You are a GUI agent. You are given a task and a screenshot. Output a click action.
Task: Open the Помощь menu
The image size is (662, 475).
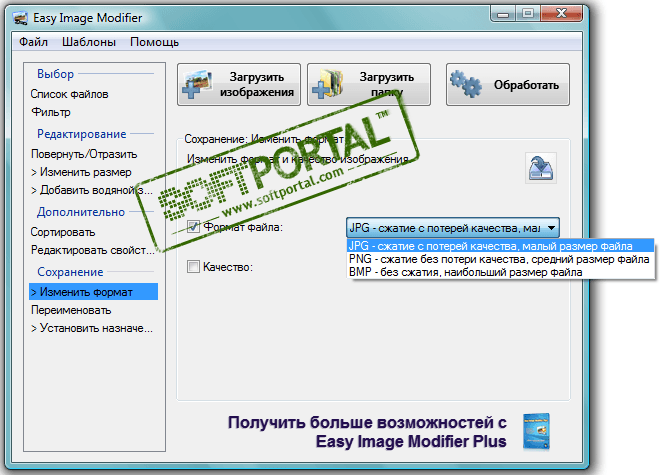coord(154,42)
